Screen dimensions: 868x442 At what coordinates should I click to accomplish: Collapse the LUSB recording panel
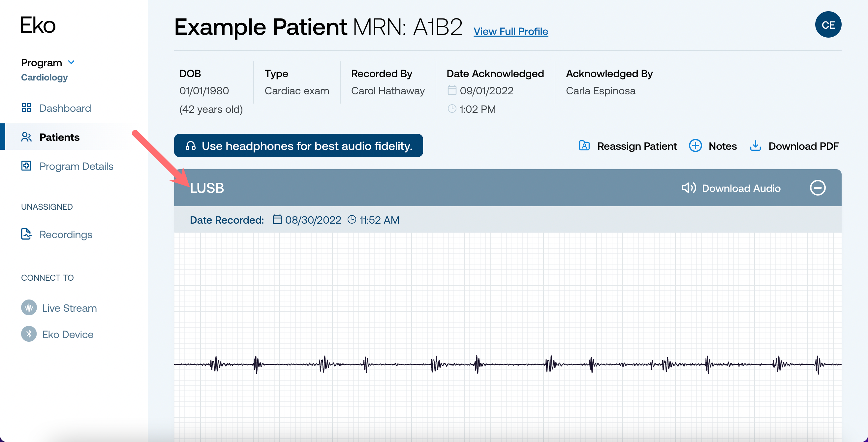(x=818, y=188)
